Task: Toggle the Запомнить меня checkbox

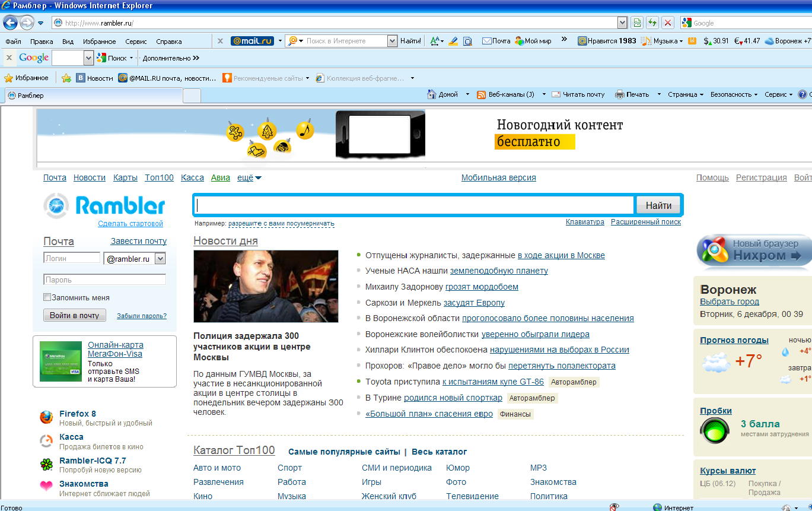Action: [47, 297]
